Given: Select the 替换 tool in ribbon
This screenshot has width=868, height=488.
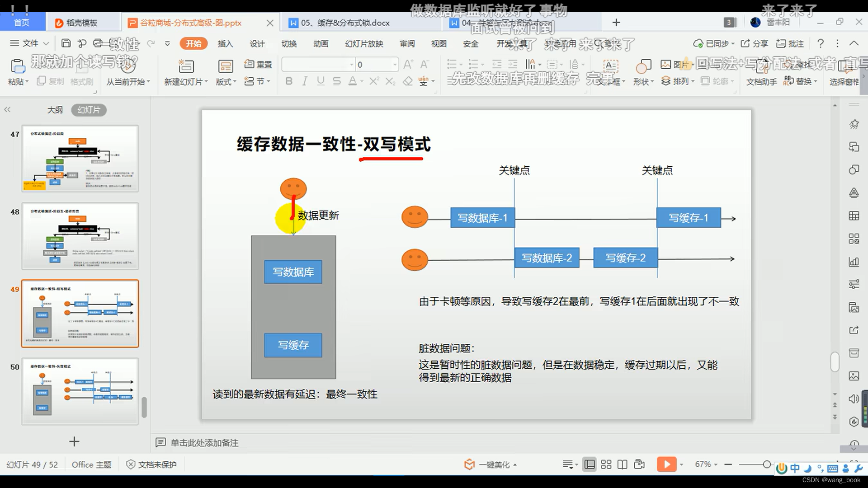Looking at the screenshot, I should [x=797, y=81].
